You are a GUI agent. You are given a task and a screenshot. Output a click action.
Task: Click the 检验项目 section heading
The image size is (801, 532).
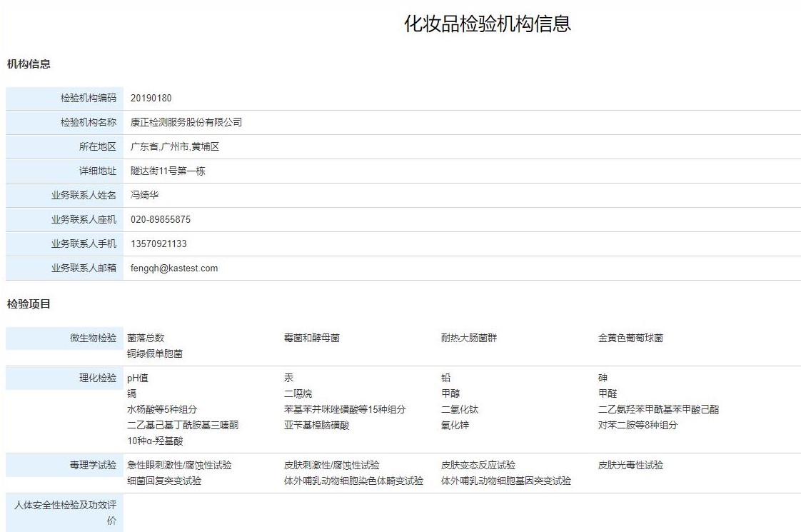pyautogui.click(x=29, y=304)
